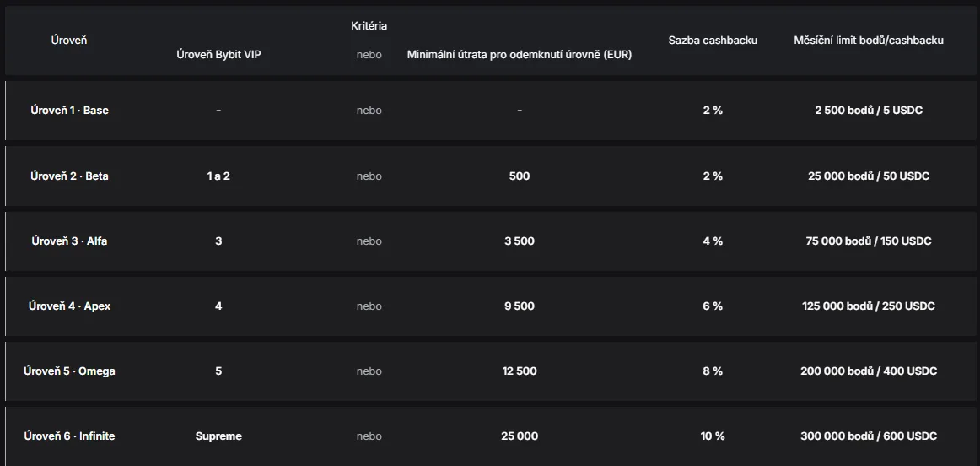980x466 pixels.
Task: Click the Minimální útrata pro odemknutí úrovně header
Action: click(520, 54)
